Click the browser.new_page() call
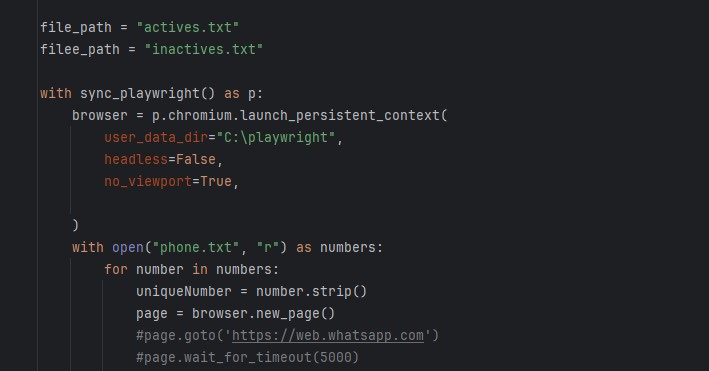Viewport: 709px width, 371px height. pos(264,314)
